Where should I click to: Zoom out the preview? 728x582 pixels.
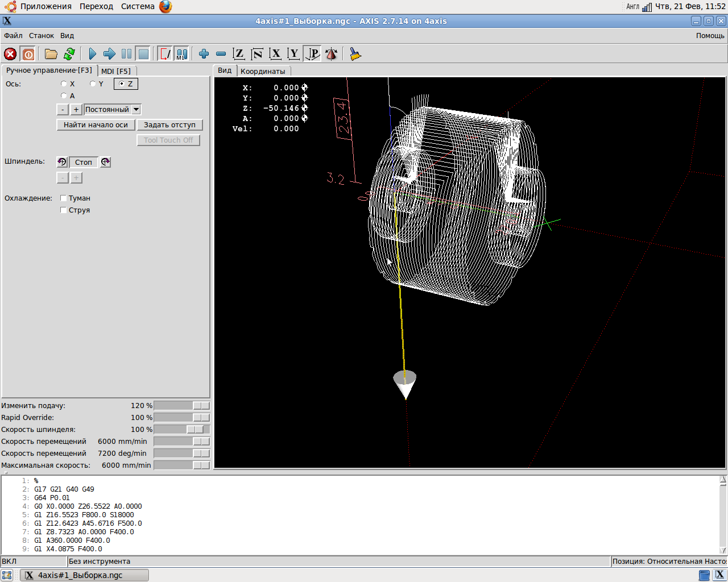click(x=221, y=54)
